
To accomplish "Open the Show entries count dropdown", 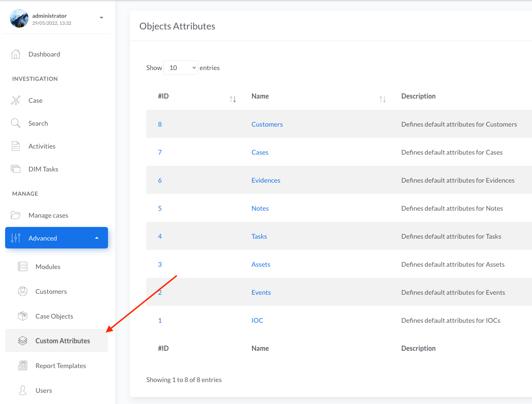I will coord(180,68).
